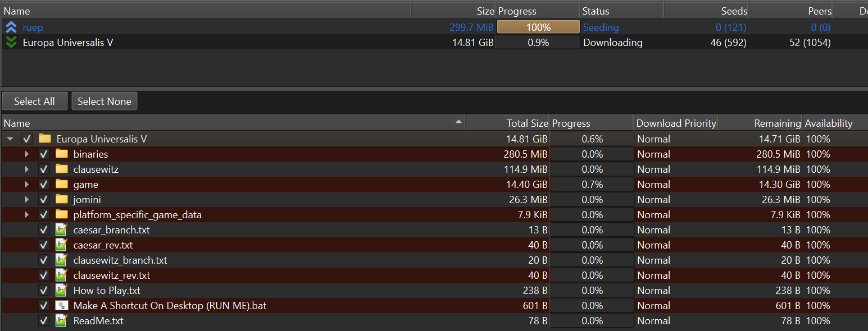The width and height of the screenshot is (868, 331).
Task: Uncheck the Make A Shortcut On Desktop checkbox
Action: [44, 305]
